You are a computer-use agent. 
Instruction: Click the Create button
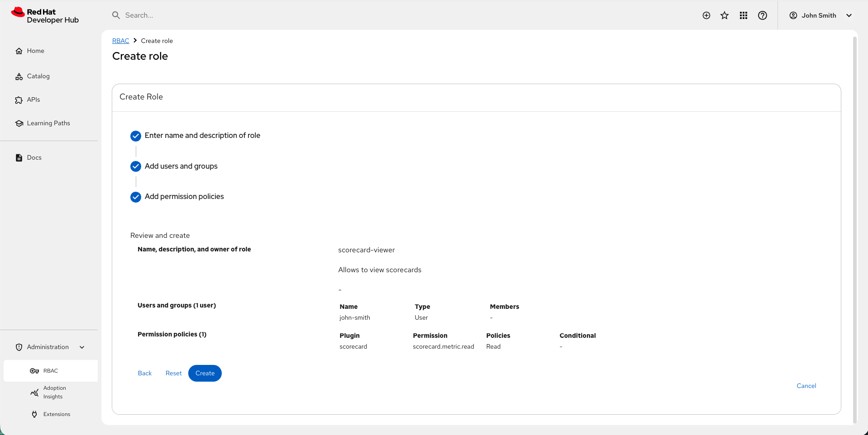[x=205, y=373]
